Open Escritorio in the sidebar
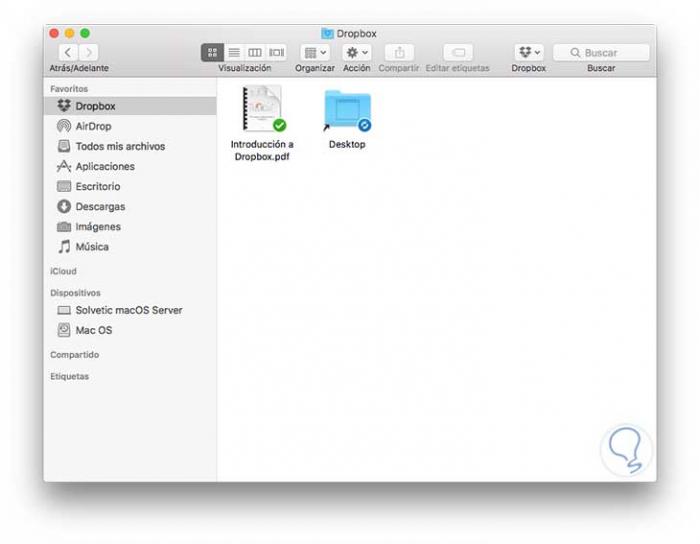Viewport: 700px width, 544px height. click(130, 187)
